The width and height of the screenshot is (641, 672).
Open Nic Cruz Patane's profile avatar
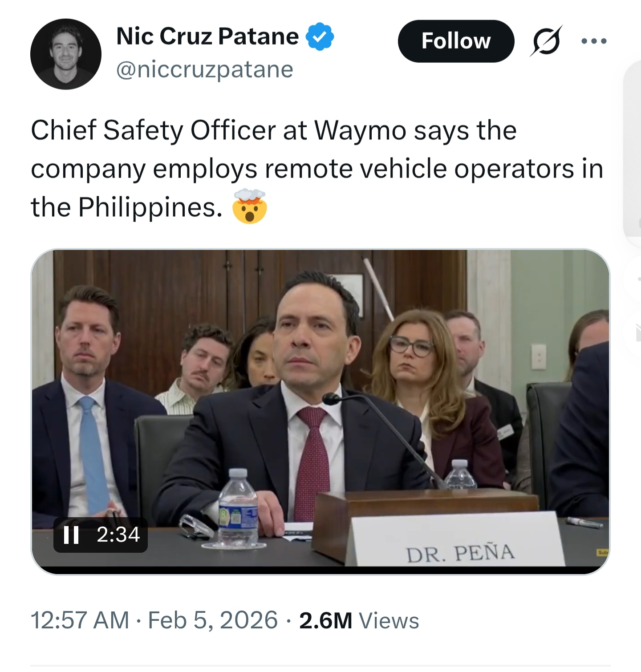point(66,54)
